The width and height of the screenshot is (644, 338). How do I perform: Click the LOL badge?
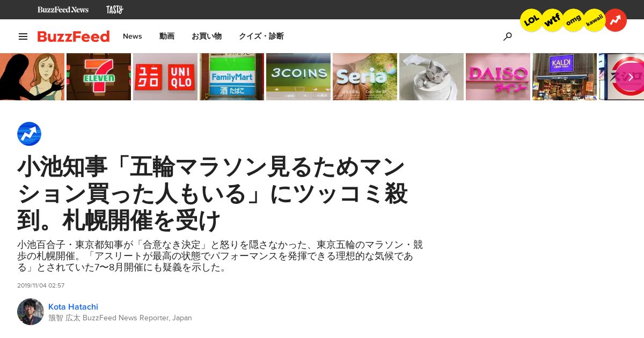point(531,20)
